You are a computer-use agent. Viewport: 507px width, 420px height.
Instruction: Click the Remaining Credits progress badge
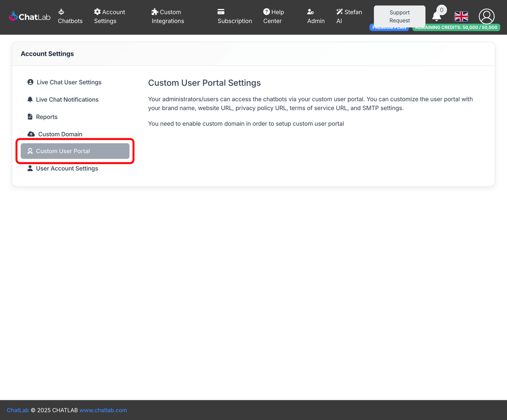[456, 27]
